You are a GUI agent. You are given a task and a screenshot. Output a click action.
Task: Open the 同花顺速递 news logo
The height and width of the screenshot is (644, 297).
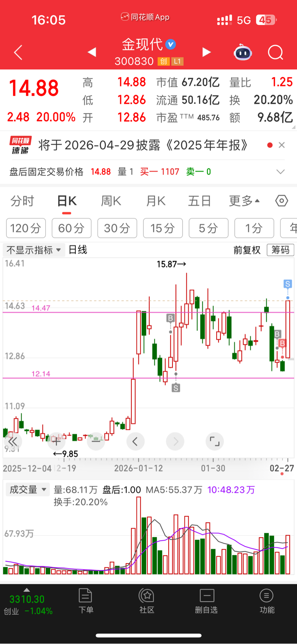tap(20, 145)
